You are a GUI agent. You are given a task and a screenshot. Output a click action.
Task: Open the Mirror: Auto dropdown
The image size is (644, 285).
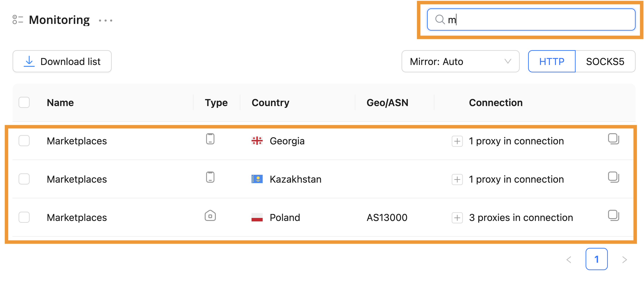click(x=460, y=62)
